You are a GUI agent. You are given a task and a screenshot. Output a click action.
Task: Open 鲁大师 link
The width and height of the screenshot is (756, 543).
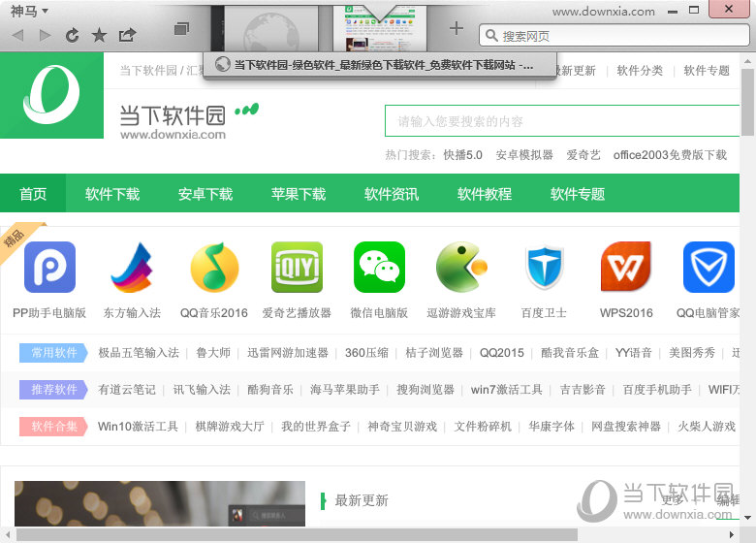tap(213, 353)
